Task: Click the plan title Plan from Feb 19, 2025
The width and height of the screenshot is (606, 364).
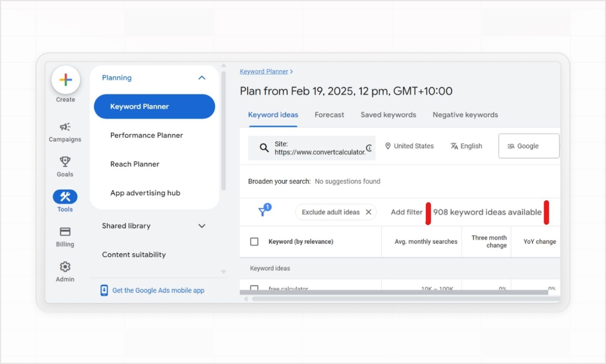Action: pos(346,91)
